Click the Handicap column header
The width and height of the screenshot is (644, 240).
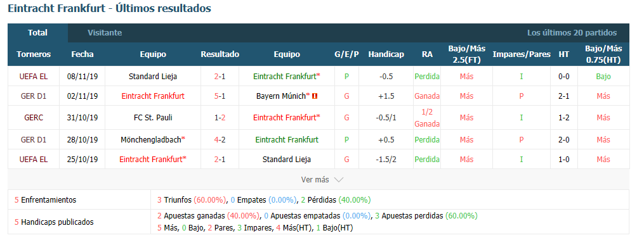(x=386, y=54)
